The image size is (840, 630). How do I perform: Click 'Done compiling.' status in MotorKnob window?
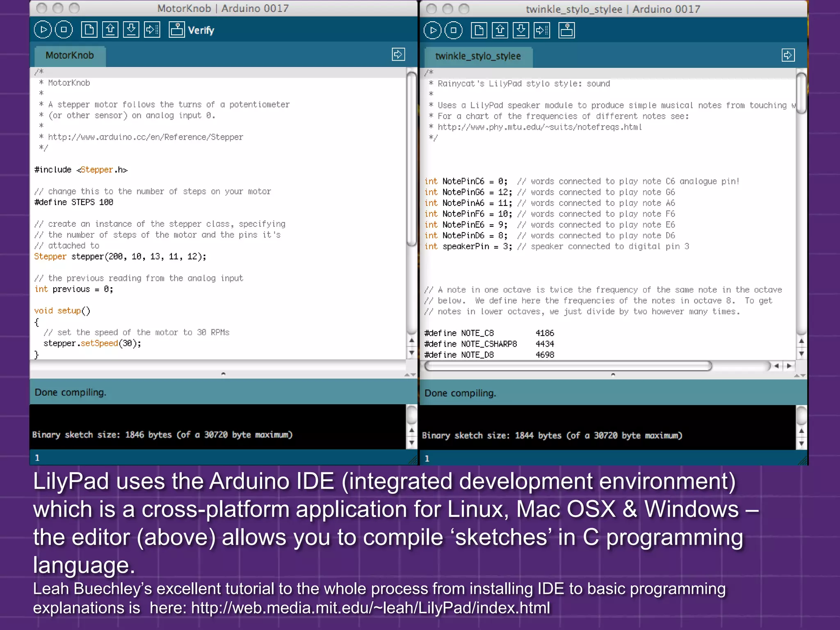[70, 393]
